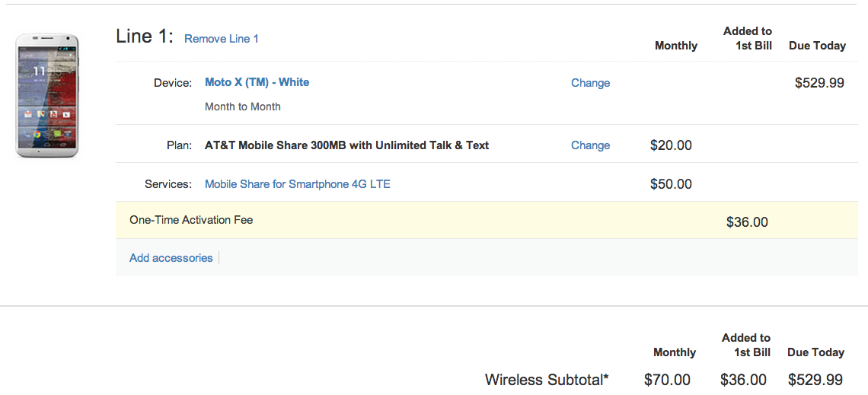Click the $20.00 monthly plan price
Screen dimensions: 868x395
click(671, 145)
